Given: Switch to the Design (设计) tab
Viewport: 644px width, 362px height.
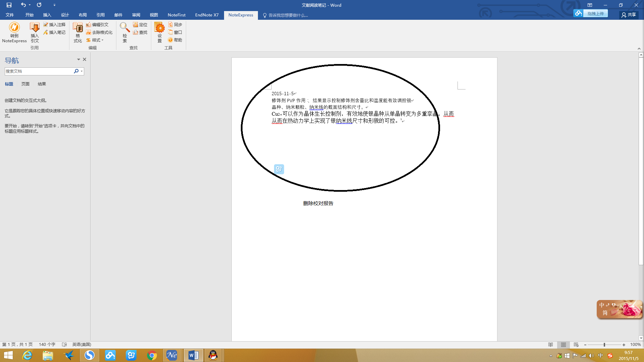Looking at the screenshot, I should [x=65, y=15].
